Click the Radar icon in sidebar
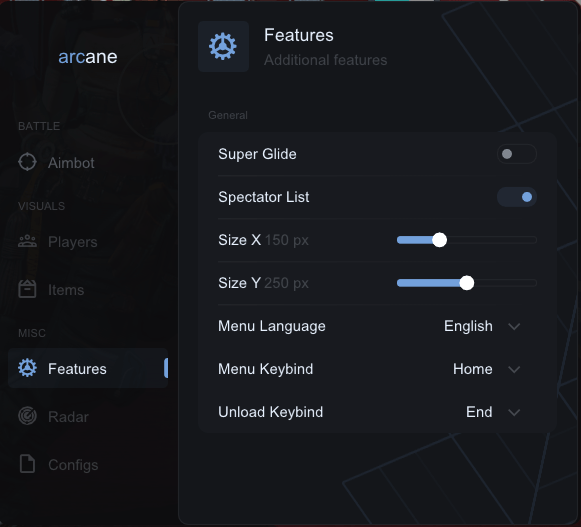 (27, 416)
